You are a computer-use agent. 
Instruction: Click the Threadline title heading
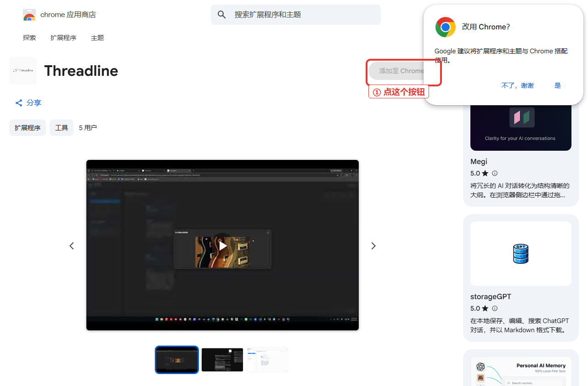(x=81, y=71)
